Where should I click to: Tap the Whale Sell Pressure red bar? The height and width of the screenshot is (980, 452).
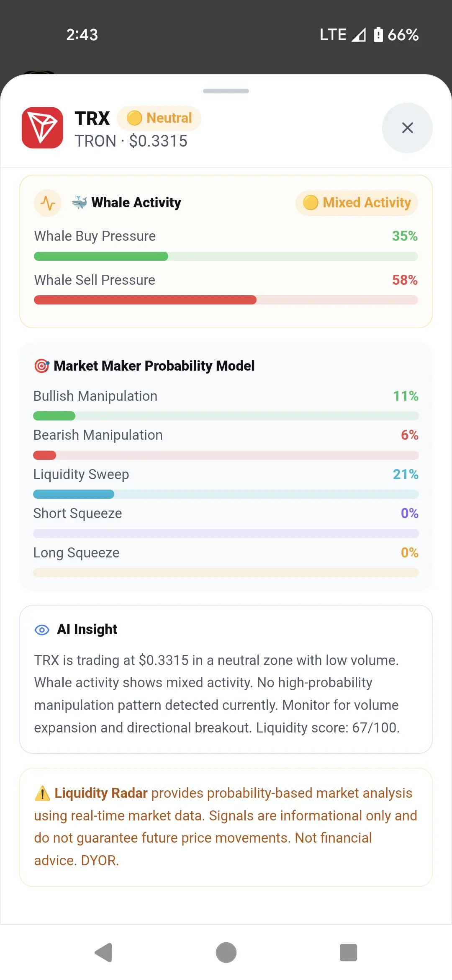[x=226, y=300]
